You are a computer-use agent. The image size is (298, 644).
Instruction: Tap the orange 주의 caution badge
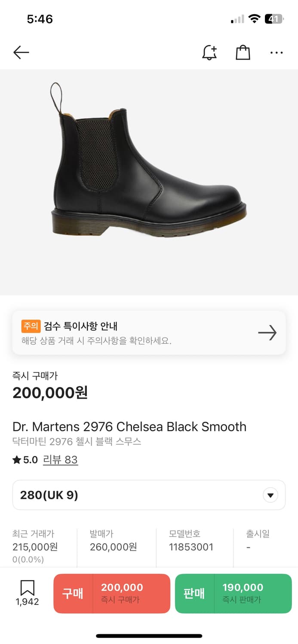(31, 326)
